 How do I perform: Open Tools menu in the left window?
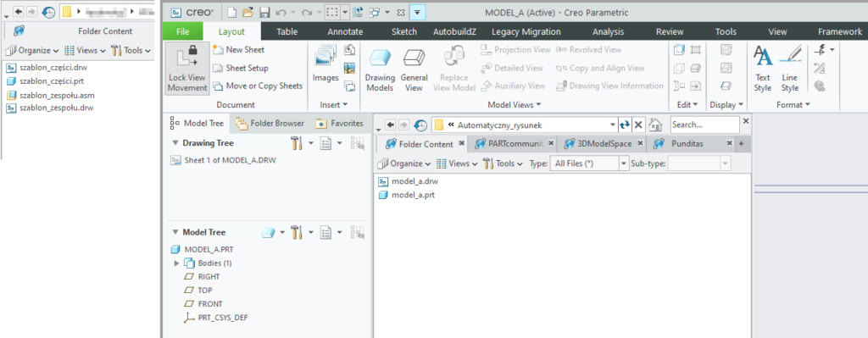tap(131, 50)
